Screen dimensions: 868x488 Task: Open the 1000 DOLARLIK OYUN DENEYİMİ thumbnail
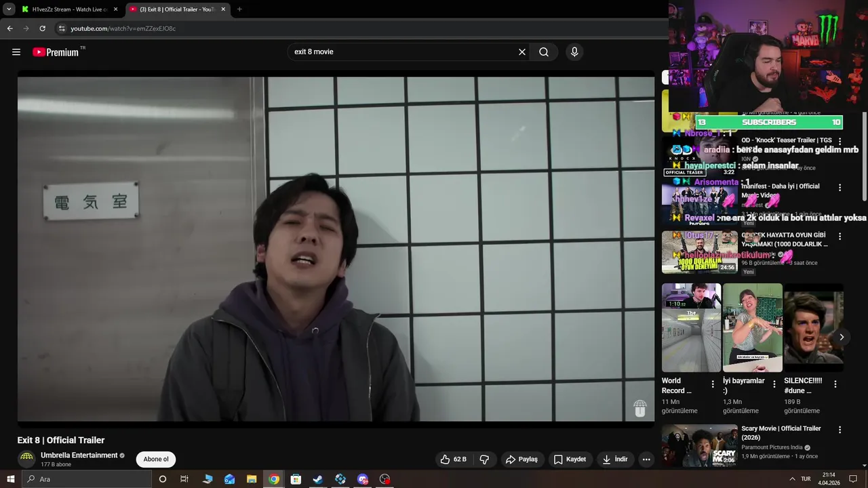(x=699, y=252)
